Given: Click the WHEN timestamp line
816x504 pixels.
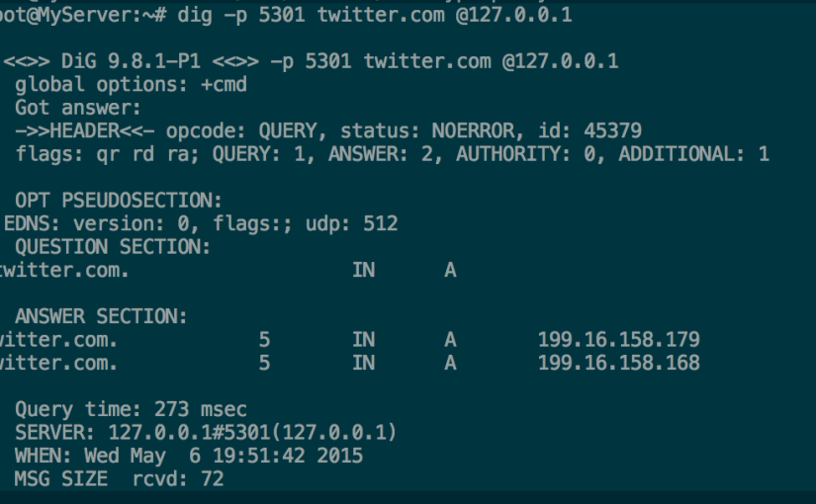Looking at the screenshot, I should point(188,456).
